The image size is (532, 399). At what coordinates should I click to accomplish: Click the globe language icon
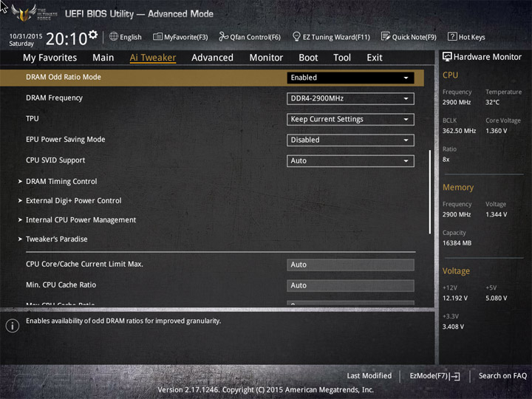[114, 36]
